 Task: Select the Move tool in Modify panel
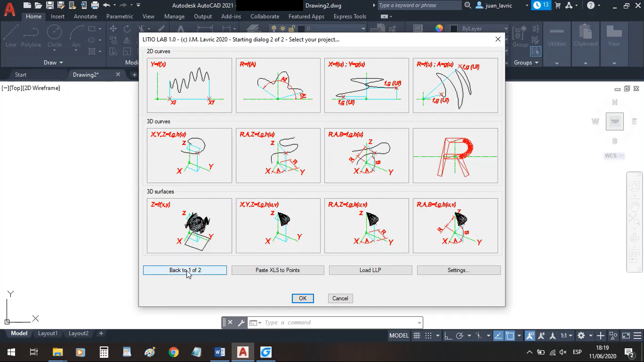click(113, 29)
